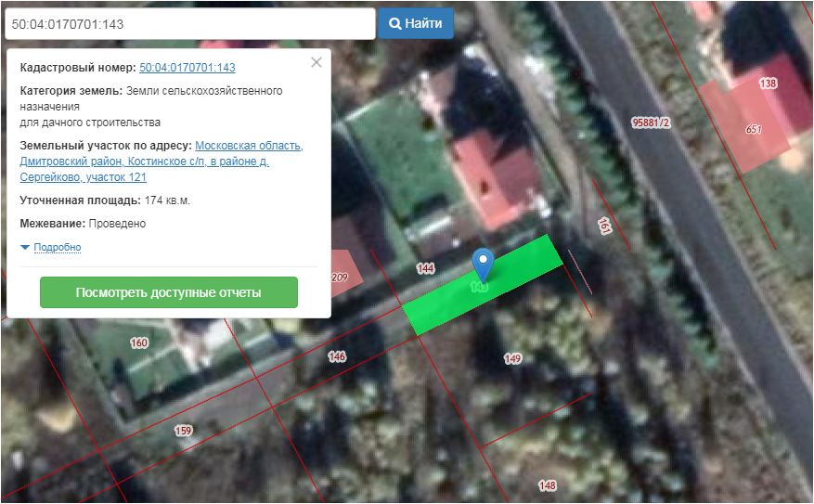Click Посмотреть доступные отчеты button
The image size is (814, 504).
168,292
